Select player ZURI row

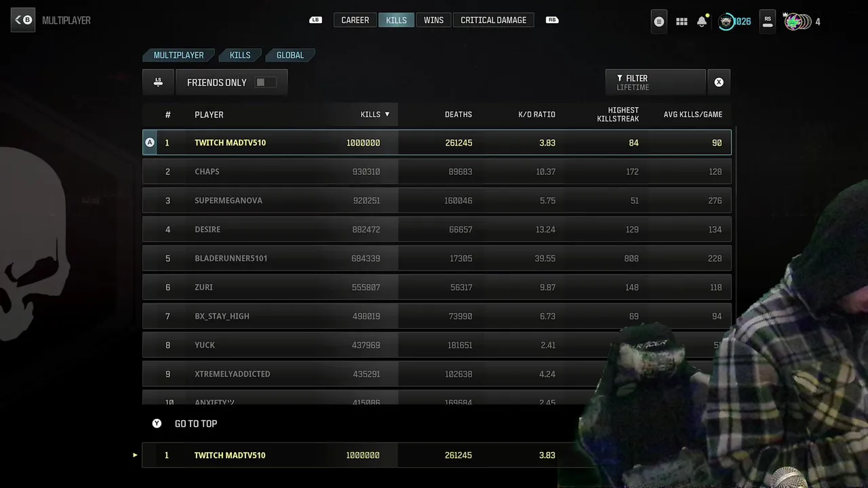pyautogui.click(x=437, y=287)
